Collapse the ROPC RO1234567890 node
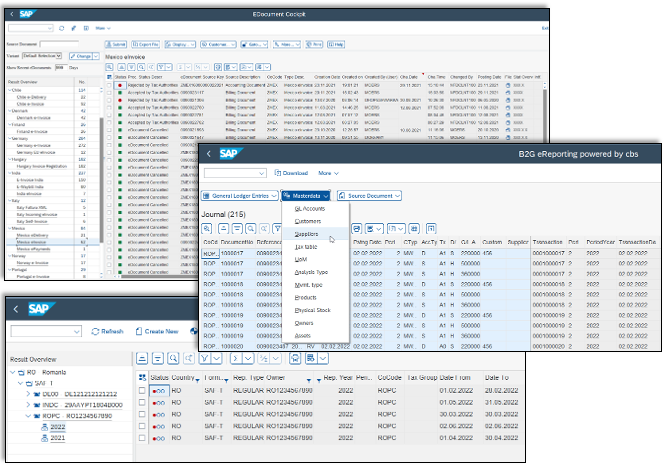 (x=28, y=416)
